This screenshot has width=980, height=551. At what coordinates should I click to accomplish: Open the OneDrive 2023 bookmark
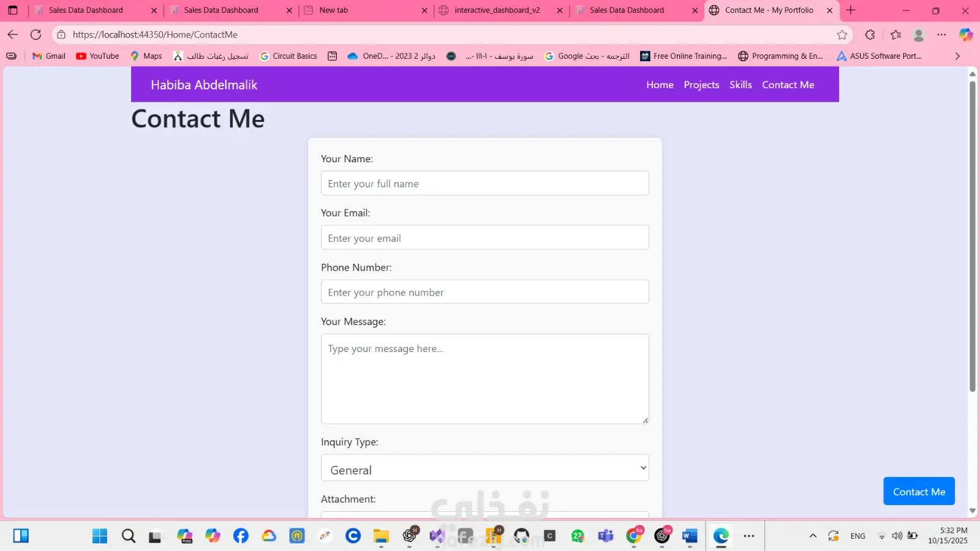(391, 56)
